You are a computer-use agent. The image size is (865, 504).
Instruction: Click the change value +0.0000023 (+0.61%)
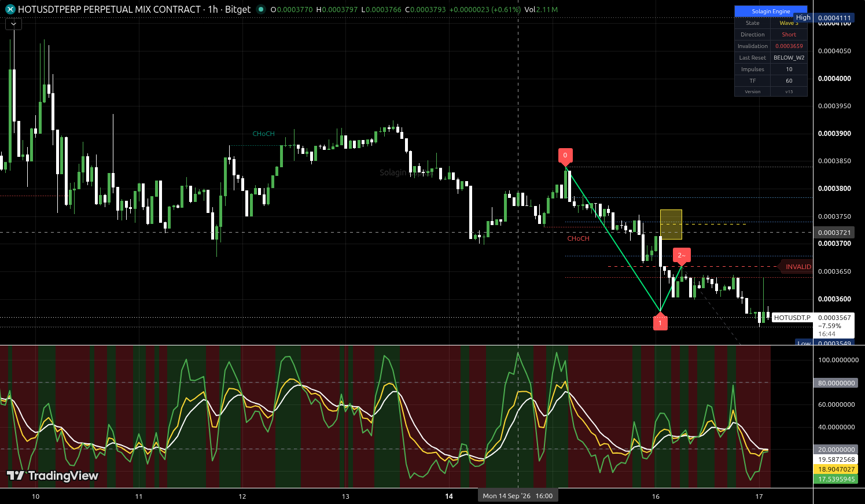(x=485, y=9)
